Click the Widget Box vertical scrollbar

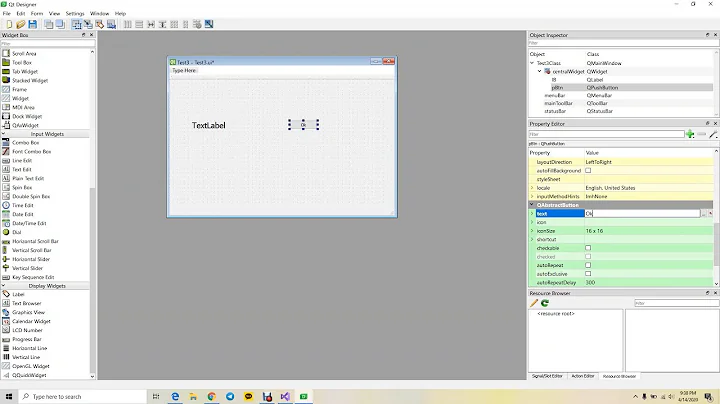(92, 214)
